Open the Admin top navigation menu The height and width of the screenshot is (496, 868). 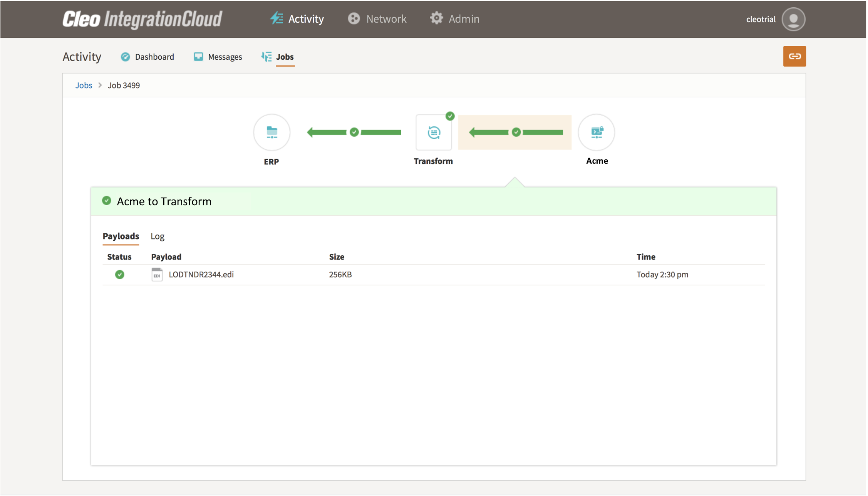click(x=454, y=19)
